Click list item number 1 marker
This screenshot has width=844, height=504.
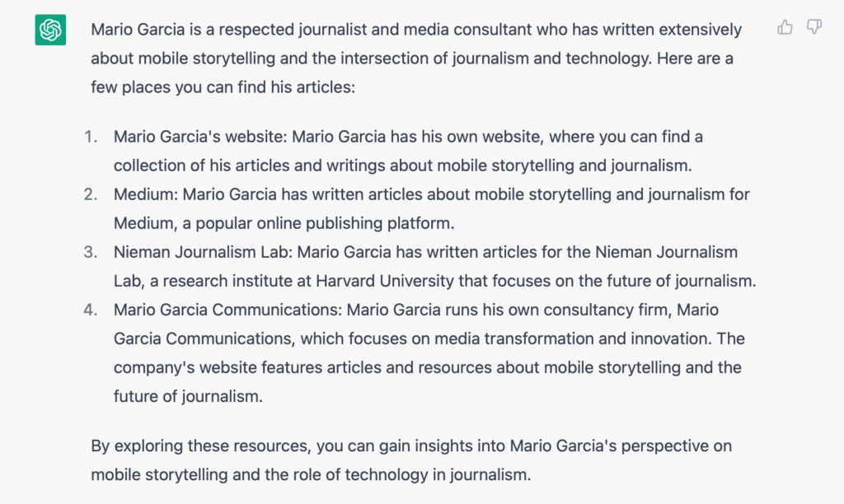pyautogui.click(x=91, y=137)
